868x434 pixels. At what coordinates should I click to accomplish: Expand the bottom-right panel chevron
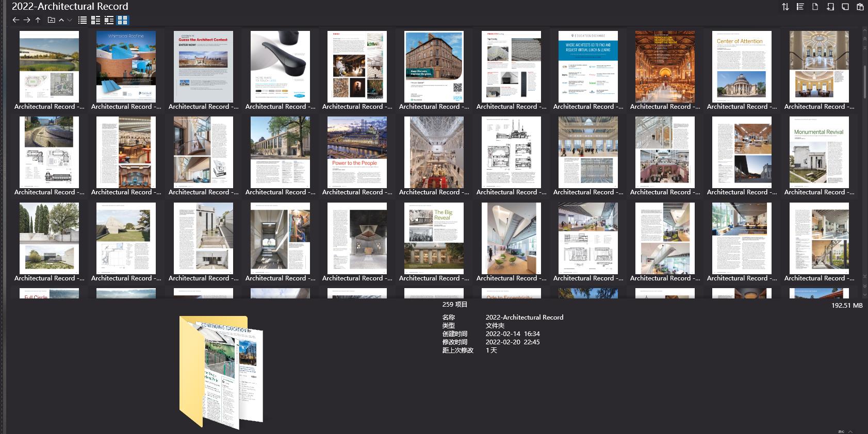click(x=850, y=431)
